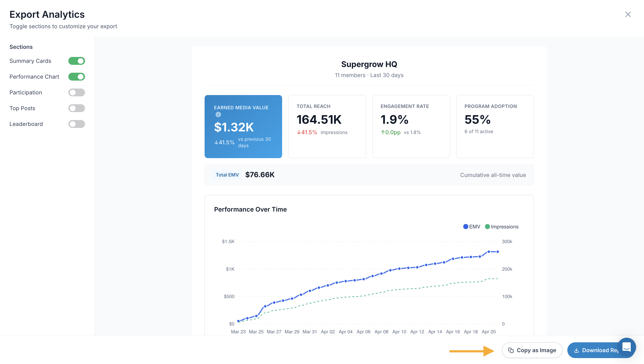Click the download icon in Download Report
Image resolution: width=644 pixels, height=364 pixels.
click(576, 350)
